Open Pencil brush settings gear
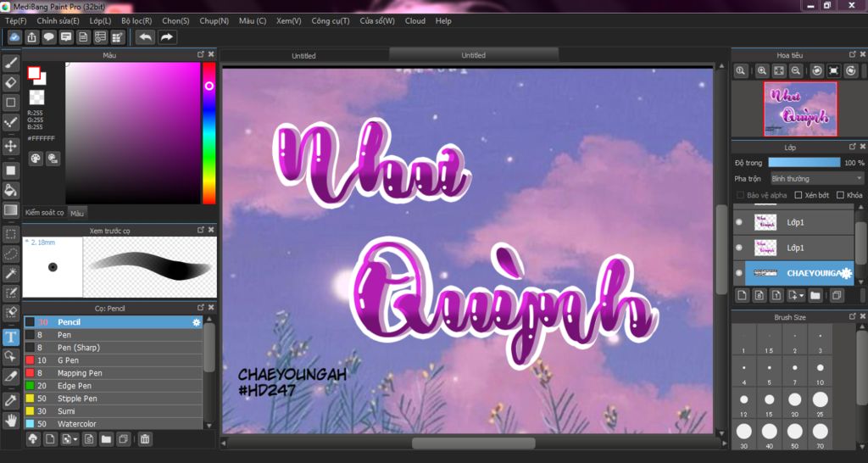The height and width of the screenshot is (463, 868). click(x=196, y=321)
